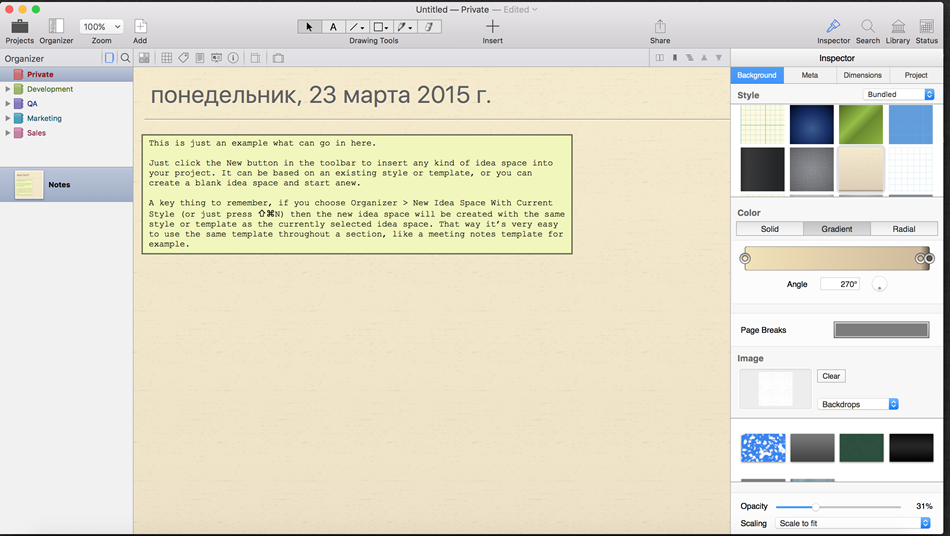Select Gradient color mode

837,229
